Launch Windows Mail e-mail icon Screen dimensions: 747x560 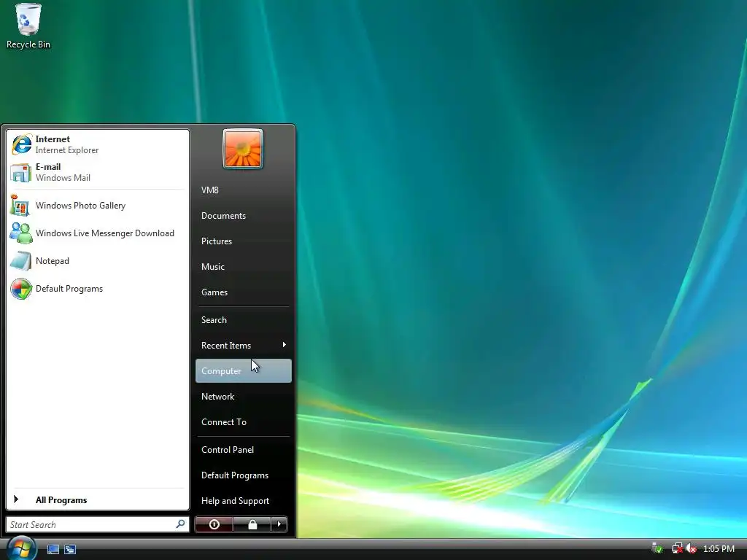pos(21,172)
